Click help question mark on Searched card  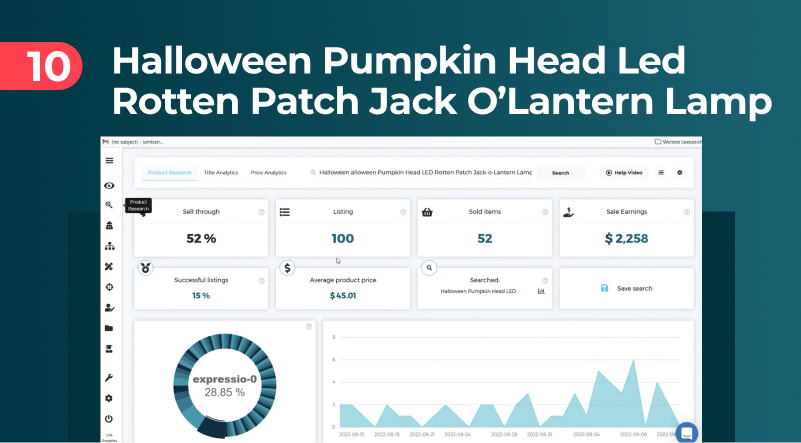545,281
